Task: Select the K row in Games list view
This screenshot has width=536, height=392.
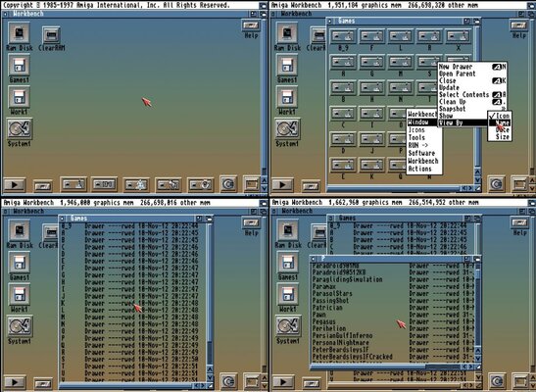Action: point(130,303)
